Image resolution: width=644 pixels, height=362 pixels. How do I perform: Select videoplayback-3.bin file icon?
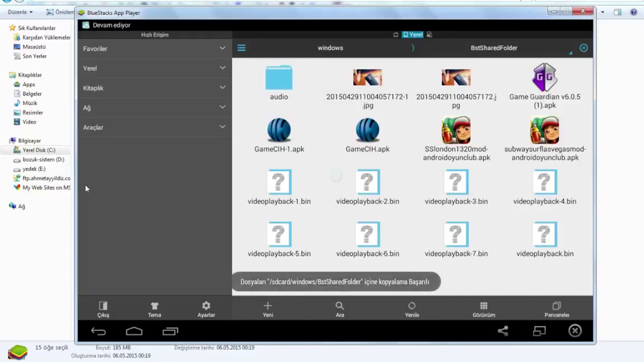[x=456, y=182]
